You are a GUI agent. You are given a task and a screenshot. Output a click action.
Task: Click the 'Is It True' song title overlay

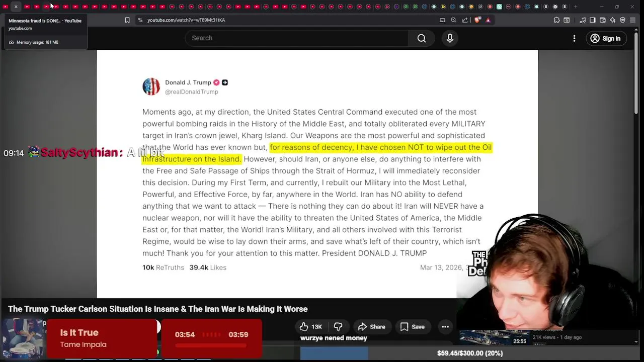[x=79, y=332]
